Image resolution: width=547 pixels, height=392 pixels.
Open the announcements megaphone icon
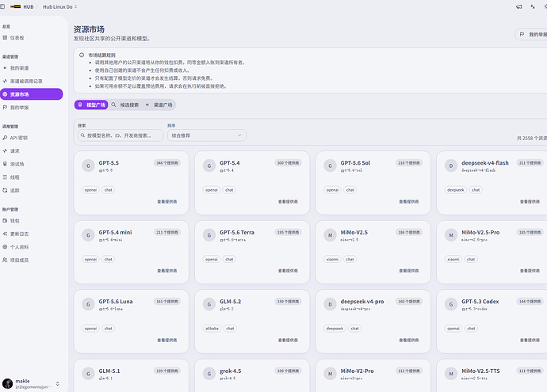(x=519, y=6)
